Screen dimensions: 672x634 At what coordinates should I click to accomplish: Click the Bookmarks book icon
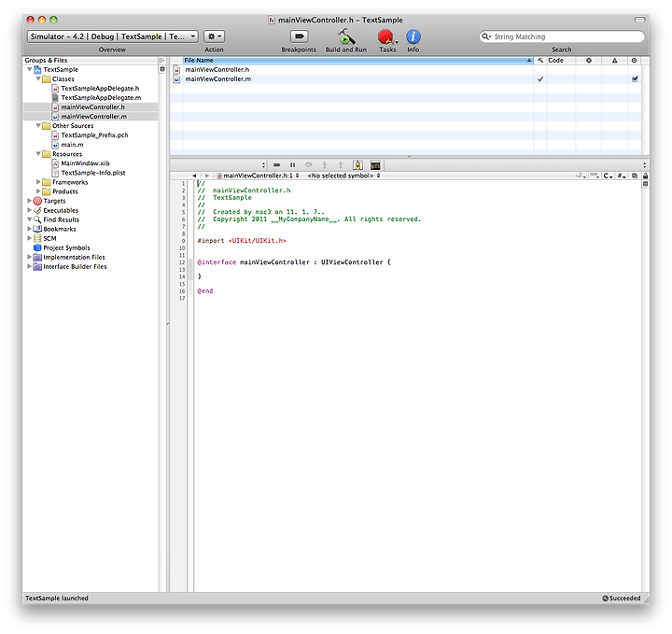37,229
